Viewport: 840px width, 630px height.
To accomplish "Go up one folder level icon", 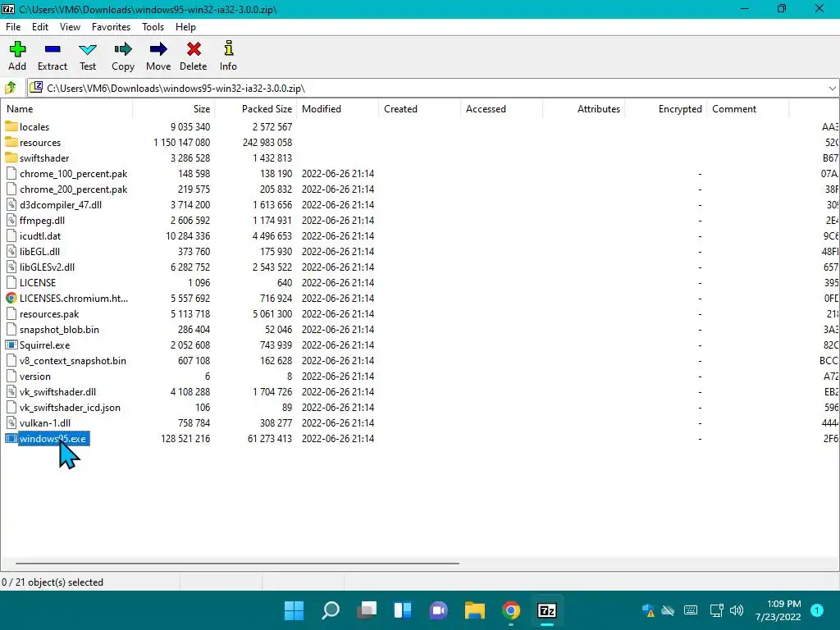I will point(10,88).
